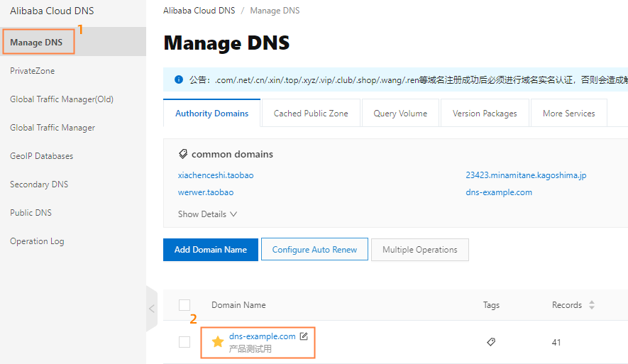Select Manage DNS in the sidebar

[x=73, y=42]
